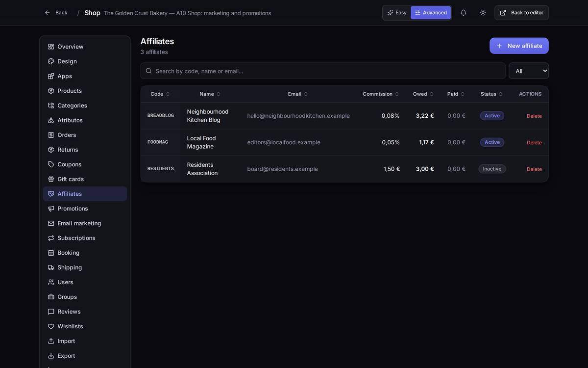Sort table by Commission column

click(381, 94)
